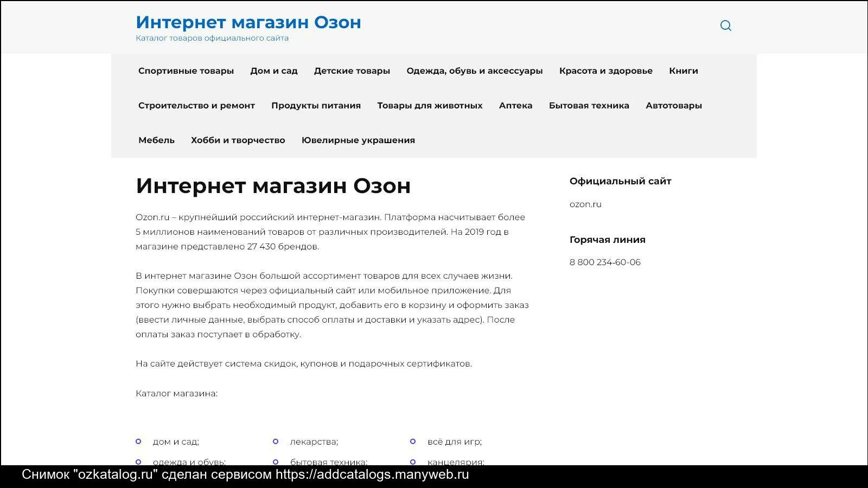
Task: Click 'ozon.ru' under Официальный сайт
Action: pyautogui.click(x=585, y=204)
